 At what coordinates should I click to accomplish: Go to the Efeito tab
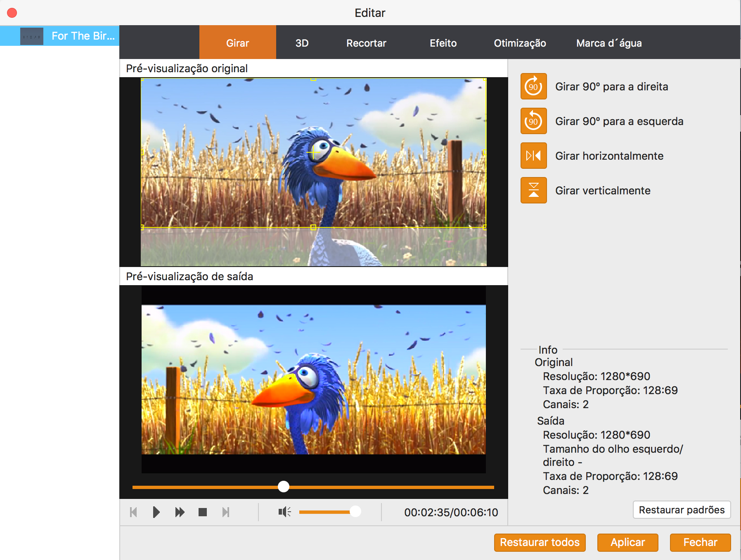click(443, 43)
